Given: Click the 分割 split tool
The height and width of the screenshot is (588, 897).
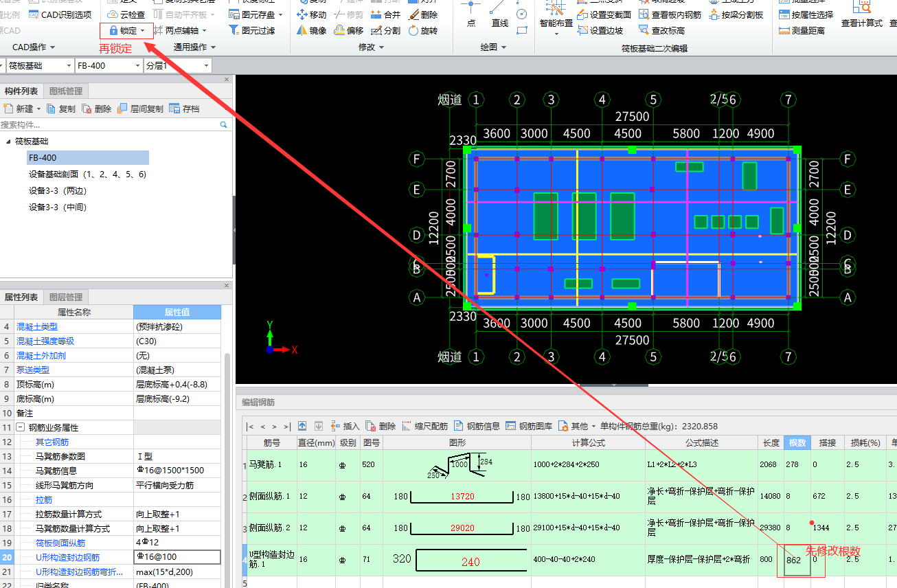Looking at the screenshot, I should 385,31.
